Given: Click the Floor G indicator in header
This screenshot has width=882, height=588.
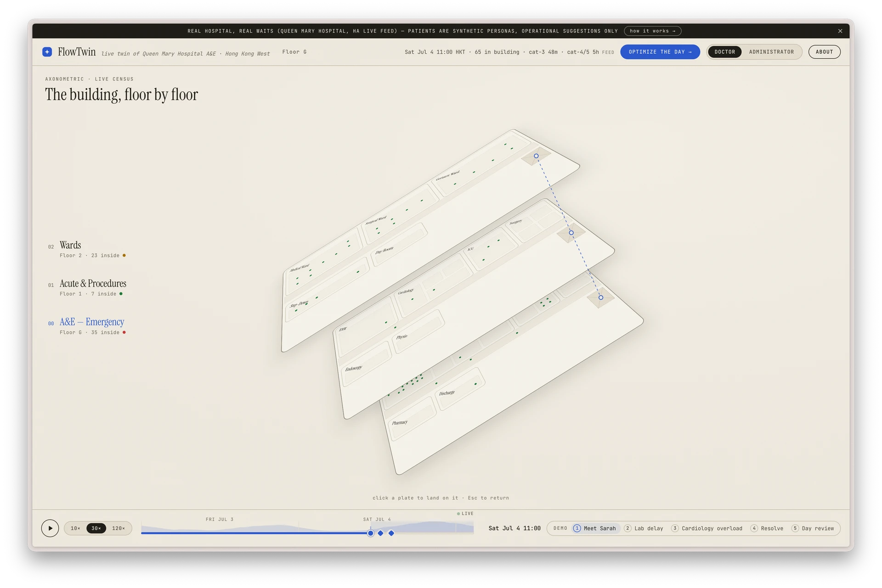Looking at the screenshot, I should [294, 52].
